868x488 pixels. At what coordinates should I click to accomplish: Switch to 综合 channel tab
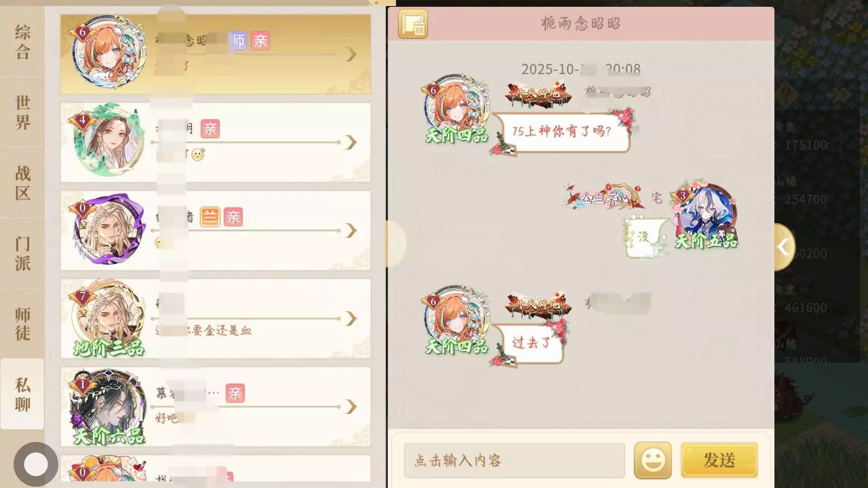pyautogui.click(x=22, y=42)
